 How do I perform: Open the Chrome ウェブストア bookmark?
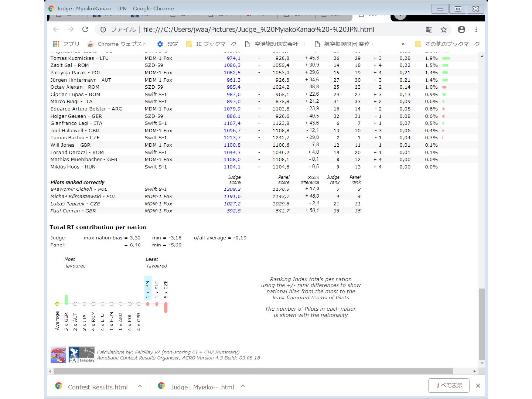(x=117, y=44)
